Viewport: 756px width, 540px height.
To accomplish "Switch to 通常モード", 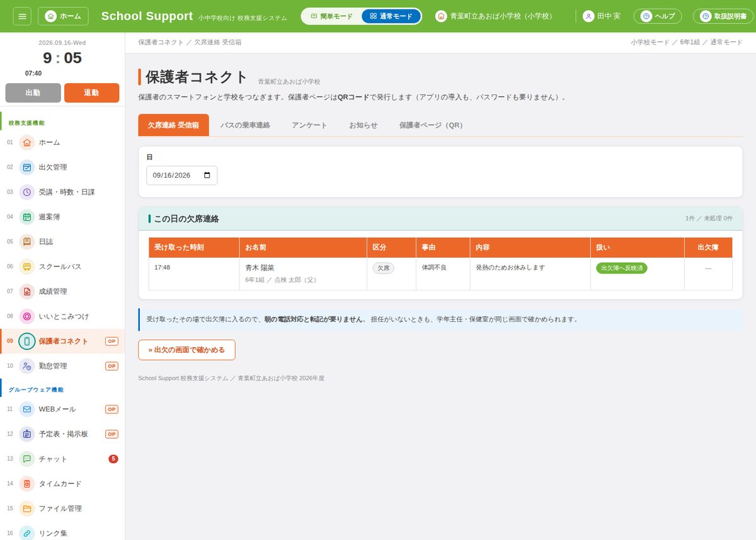I will pos(391,16).
